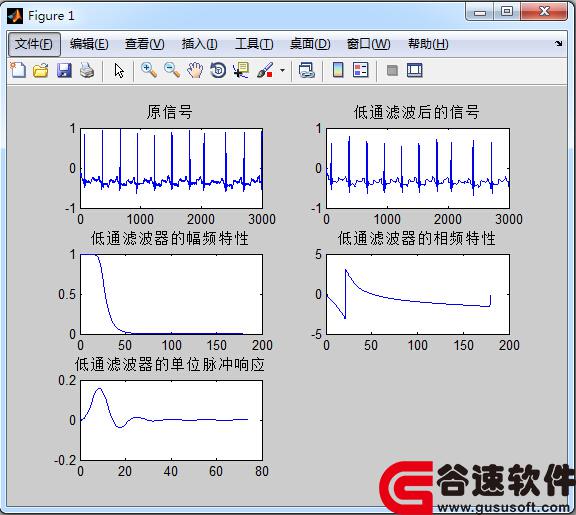This screenshot has width=576, height=515.
Task: Toggle the Rotate 3D tool
Action: [x=218, y=70]
